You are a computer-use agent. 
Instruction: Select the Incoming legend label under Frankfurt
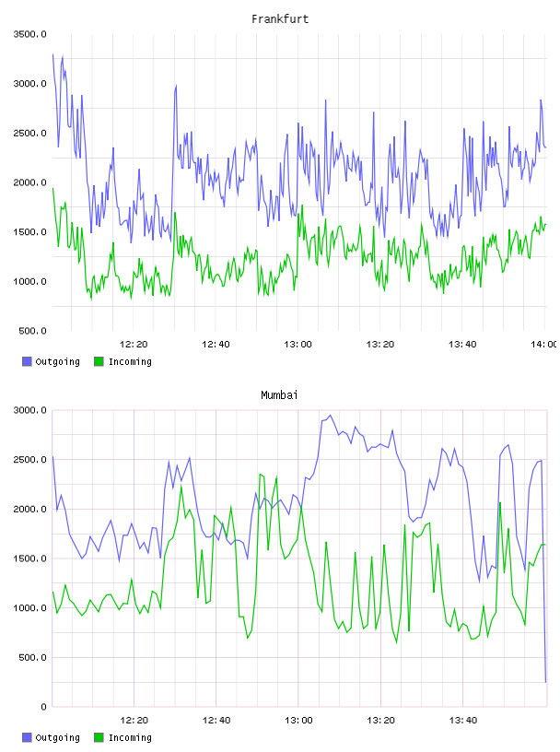pyautogui.click(x=130, y=362)
